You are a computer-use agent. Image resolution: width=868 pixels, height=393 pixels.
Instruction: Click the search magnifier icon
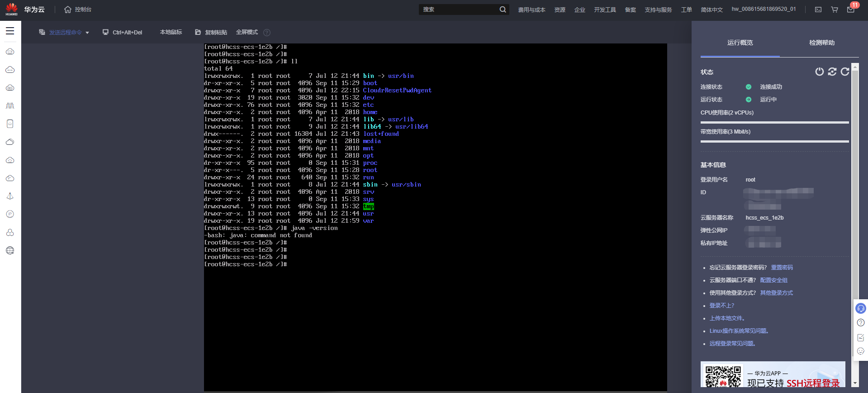(x=503, y=10)
